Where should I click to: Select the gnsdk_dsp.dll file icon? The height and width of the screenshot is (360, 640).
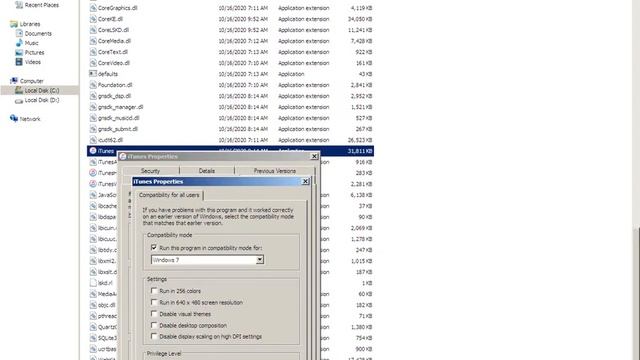point(93,96)
